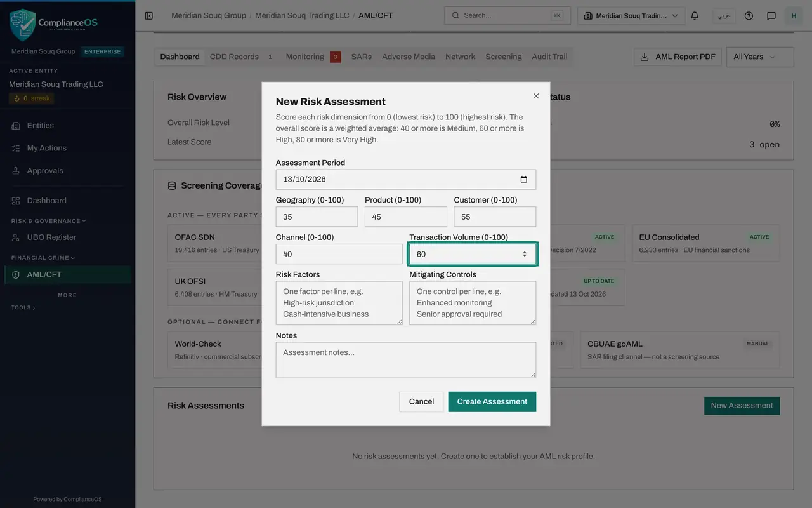Image resolution: width=812 pixels, height=508 pixels.
Task: Click the download icon on AML Report PDF
Action: (645, 57)
